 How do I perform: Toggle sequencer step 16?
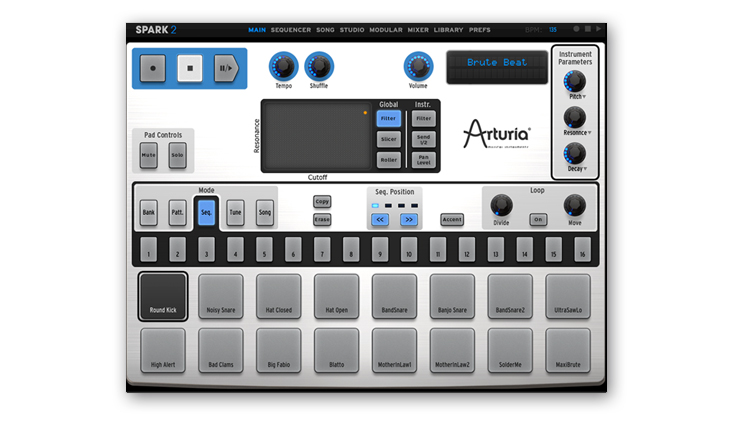[582, 249]
